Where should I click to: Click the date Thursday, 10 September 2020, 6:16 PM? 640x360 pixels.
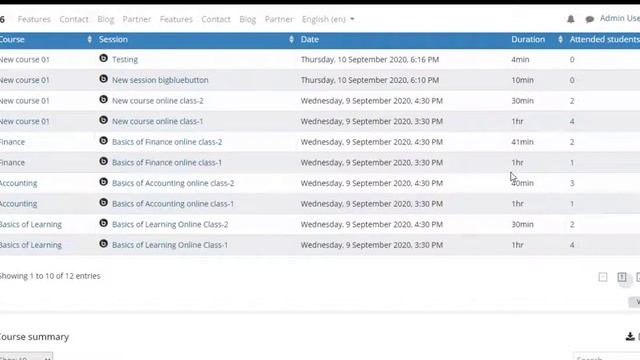pyautogui.click(x=370, y=60)
